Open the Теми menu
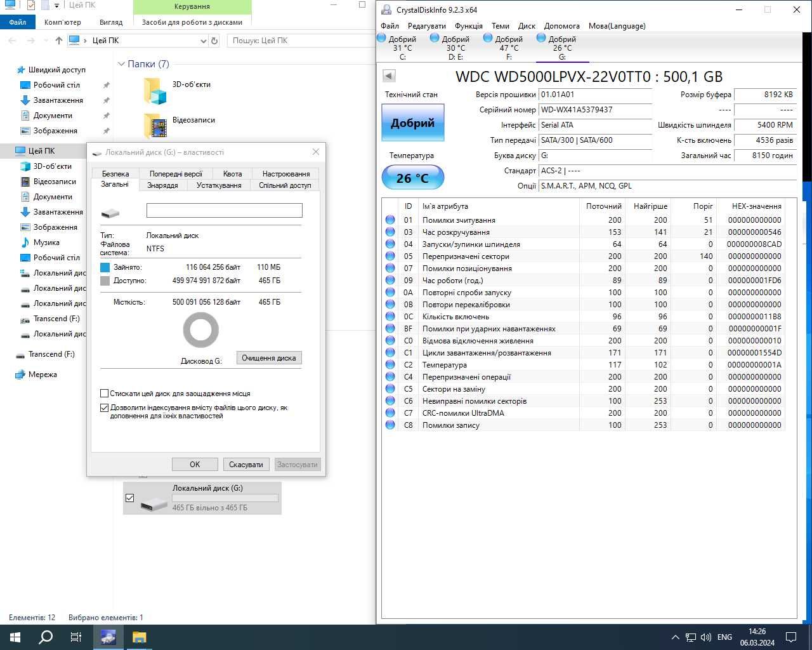 tap(501, 26)
